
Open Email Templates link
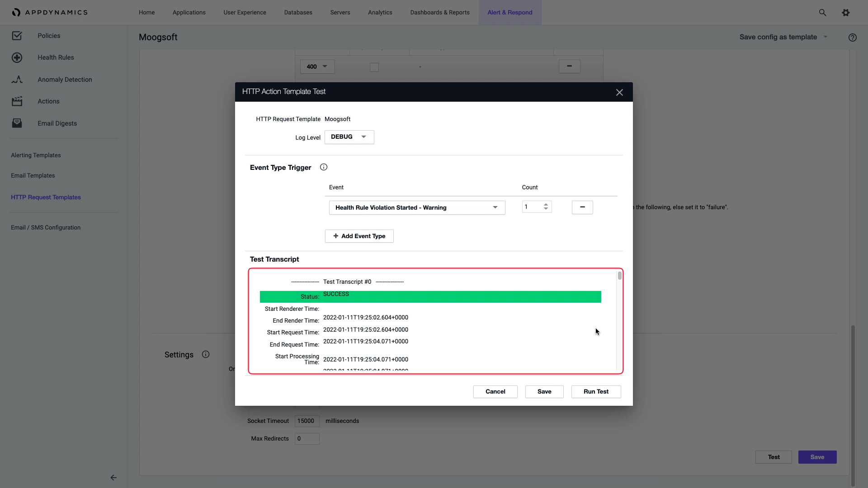tap(33, 176)
